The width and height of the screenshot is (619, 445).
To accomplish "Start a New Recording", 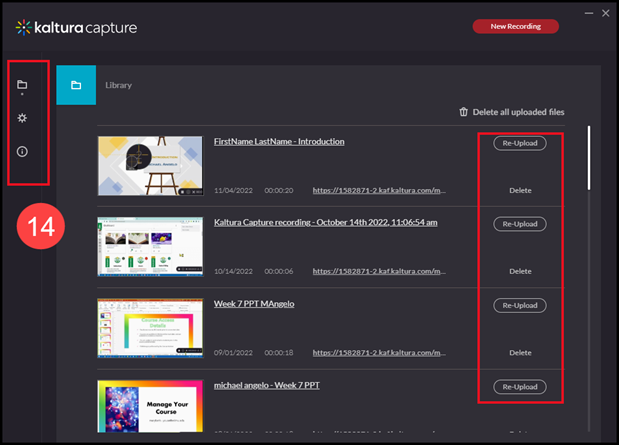I will coord(515,26).
